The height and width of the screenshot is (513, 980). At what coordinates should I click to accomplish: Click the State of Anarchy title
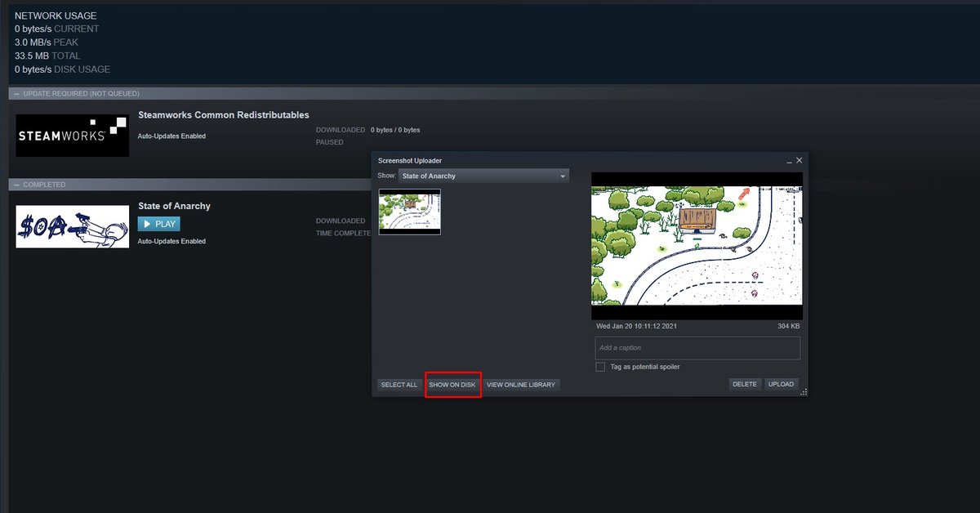click(174, 206)
